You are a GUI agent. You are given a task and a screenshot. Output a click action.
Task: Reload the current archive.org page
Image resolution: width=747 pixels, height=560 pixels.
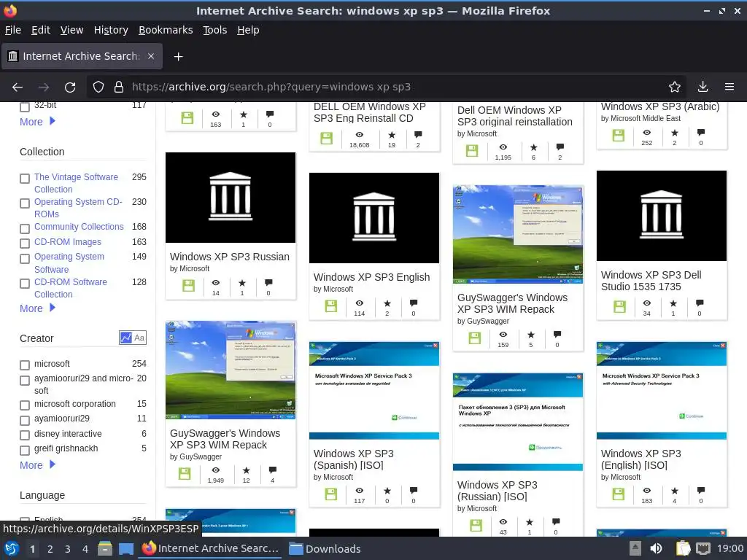70,87
